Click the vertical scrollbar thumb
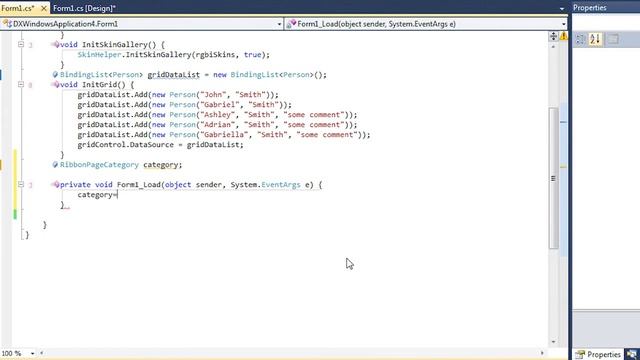This screenshot has width=640, height=360. 553,178
